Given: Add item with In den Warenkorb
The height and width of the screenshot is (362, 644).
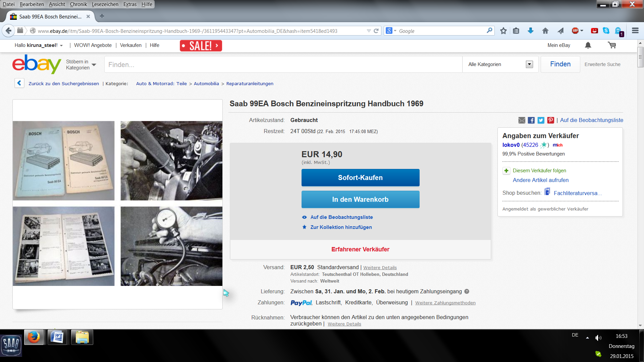Looking at the screenshot, I should (360, 199).
